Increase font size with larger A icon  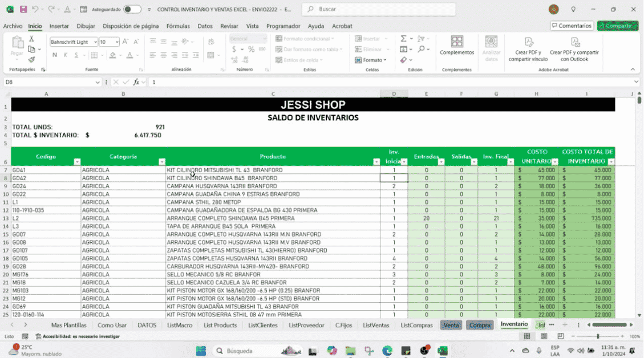pos(125,42)
